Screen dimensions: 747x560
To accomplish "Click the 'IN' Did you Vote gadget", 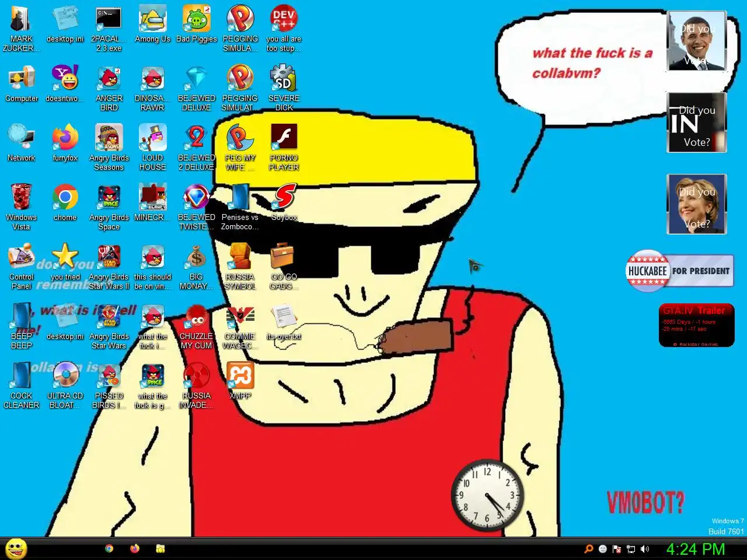I will pyautogui.click(x=697, y=123).
